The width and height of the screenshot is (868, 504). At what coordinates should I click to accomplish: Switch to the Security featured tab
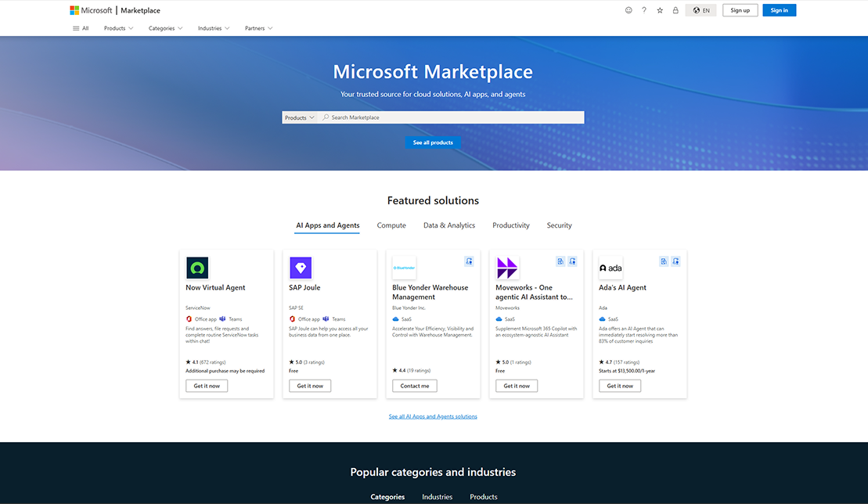click(559, 225)
